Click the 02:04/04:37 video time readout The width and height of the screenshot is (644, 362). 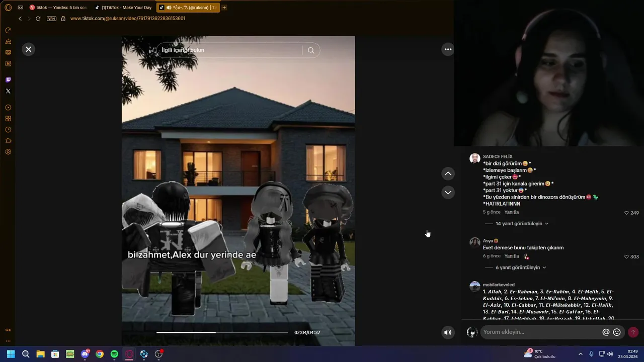tap(307, 332)
